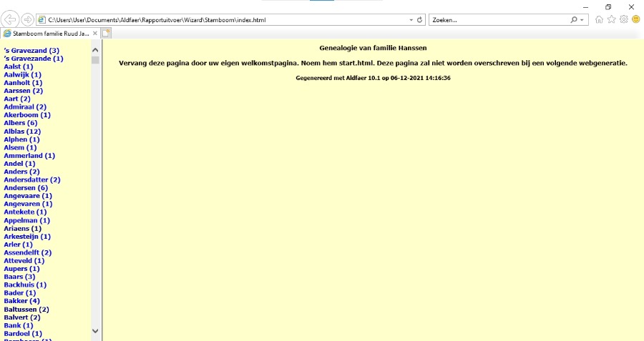Click in the Zoeken search field
Viewport: 644px width, 341px height.
497,20
